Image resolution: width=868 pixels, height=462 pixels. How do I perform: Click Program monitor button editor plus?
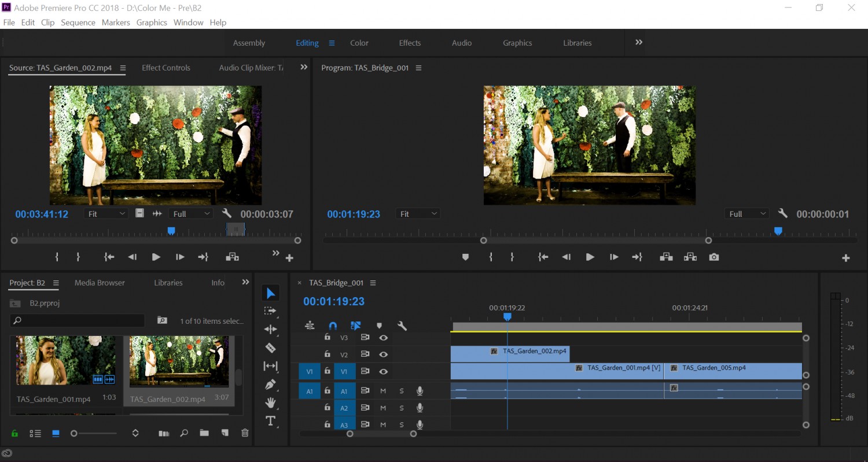point(846,258)
